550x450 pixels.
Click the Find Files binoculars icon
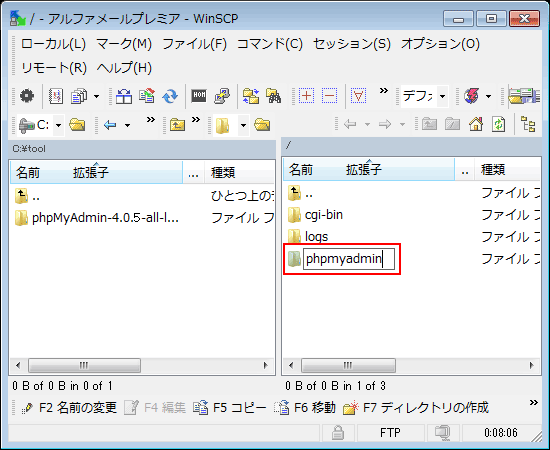point(274,96)
